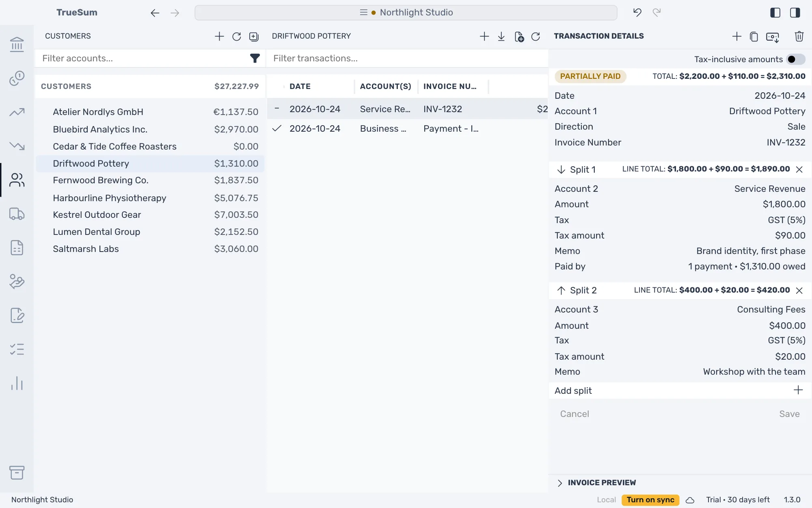Image resolution: width=812 pixels, height=508 pixels.
Task: Open the income trending-up sidebar icon
Action: click(x=17, y=112)
